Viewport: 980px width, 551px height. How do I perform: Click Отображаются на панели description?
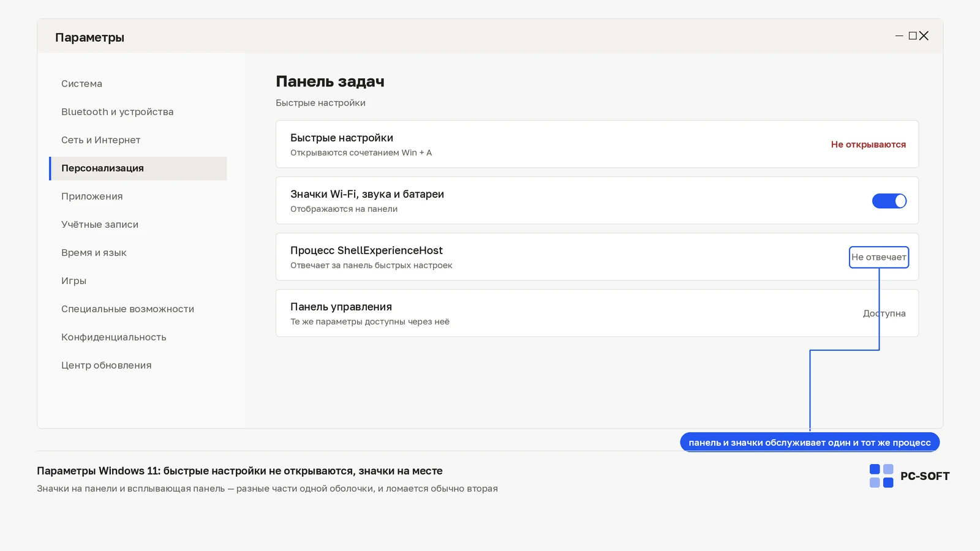pyautogui.click(x=344, y=209)
